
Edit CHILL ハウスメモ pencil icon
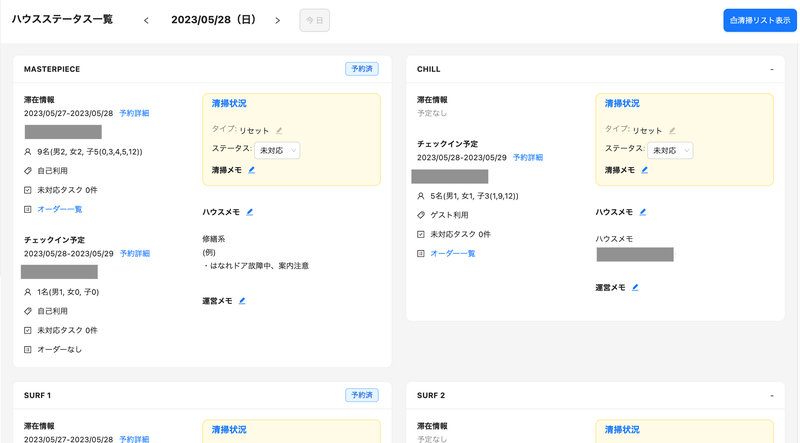642,212
